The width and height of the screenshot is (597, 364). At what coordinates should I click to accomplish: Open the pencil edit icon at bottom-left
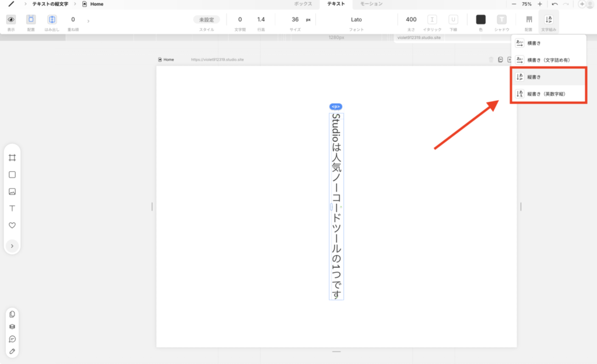[12, 351]
